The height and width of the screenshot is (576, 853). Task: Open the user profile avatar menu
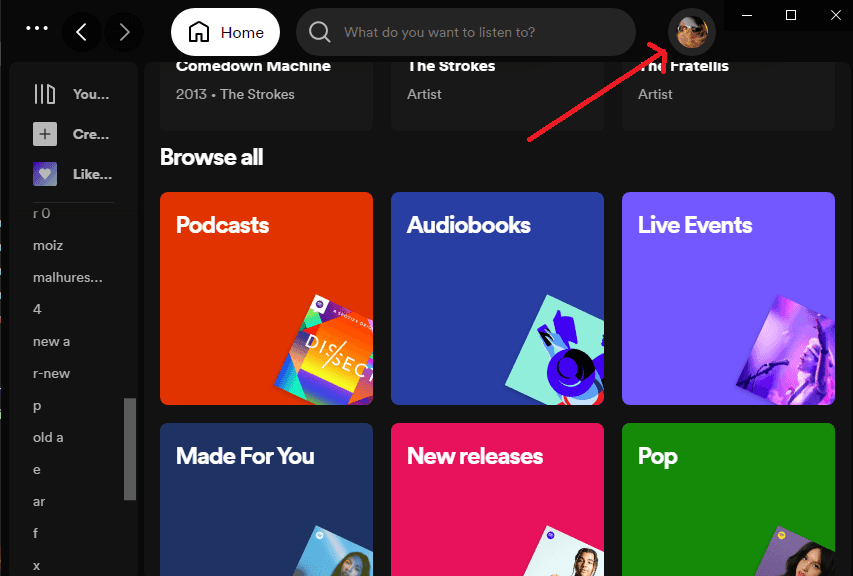(x=691, y=32)
